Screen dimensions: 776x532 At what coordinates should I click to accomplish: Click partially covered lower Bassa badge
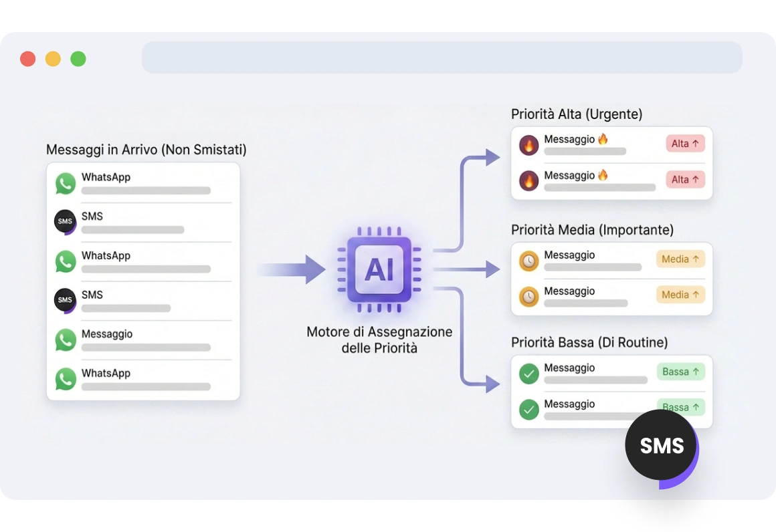tap(680, 406)
